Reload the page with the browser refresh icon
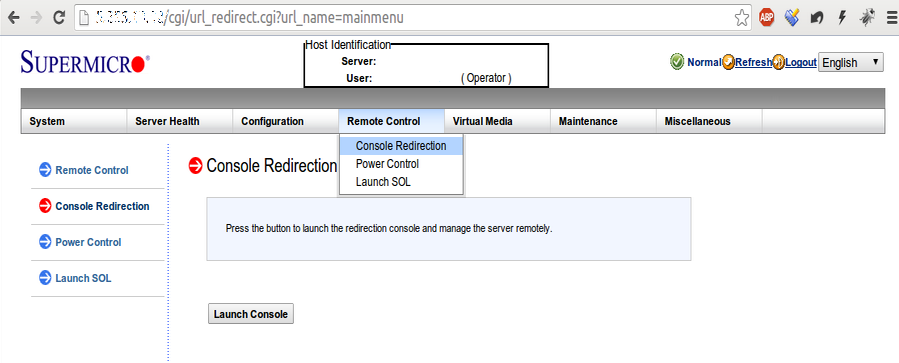The image size is (899, 363). tap(58, 18)
